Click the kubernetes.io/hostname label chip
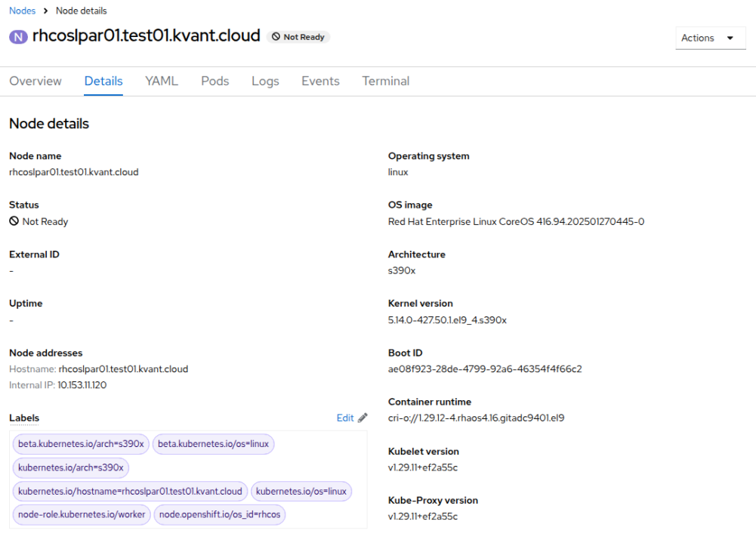The width and height of the screenshot is (756, 549). click(x=130, y=491)
